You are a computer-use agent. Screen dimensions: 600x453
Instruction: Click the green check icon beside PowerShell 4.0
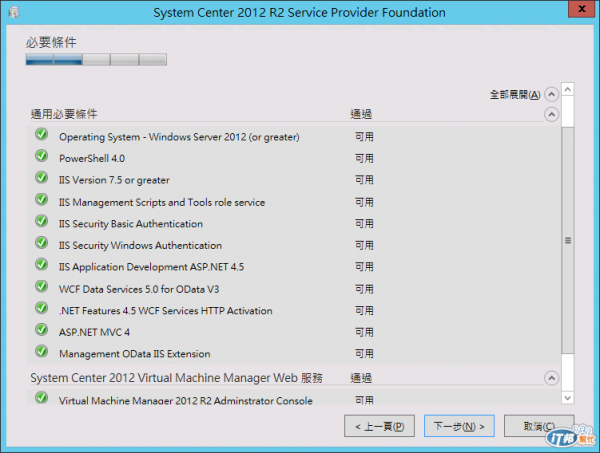point(41,156)
